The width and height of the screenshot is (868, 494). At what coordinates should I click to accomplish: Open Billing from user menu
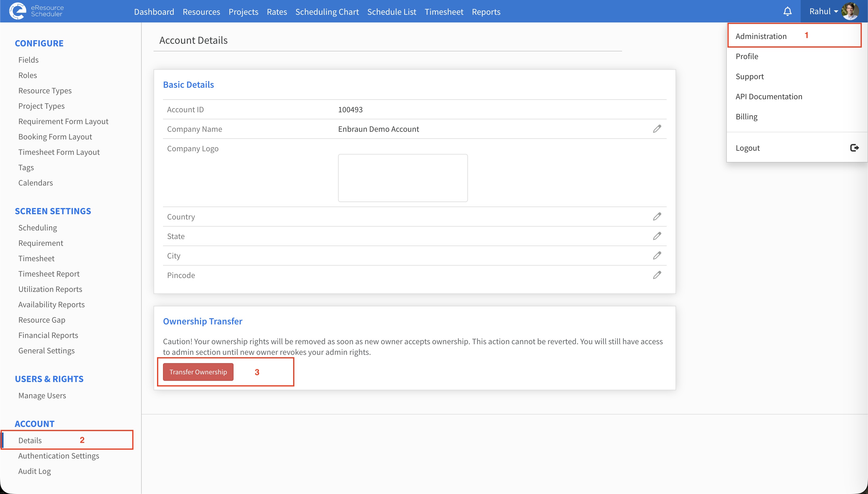(746, 117)
